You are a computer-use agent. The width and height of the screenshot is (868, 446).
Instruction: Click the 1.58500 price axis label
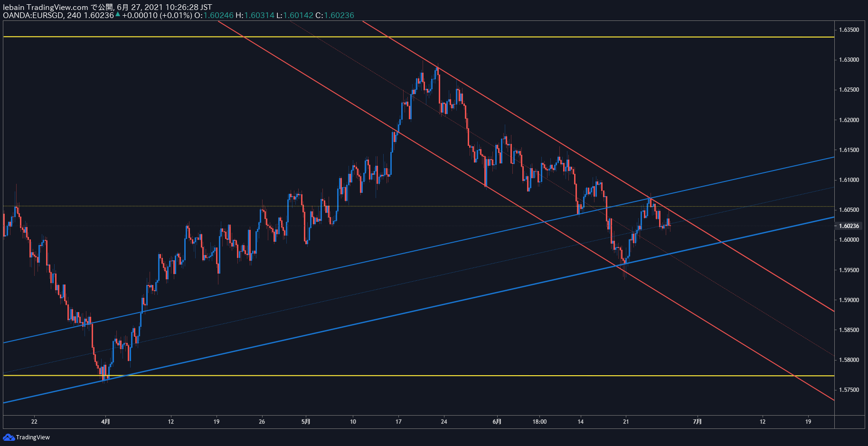click(849, 330)
